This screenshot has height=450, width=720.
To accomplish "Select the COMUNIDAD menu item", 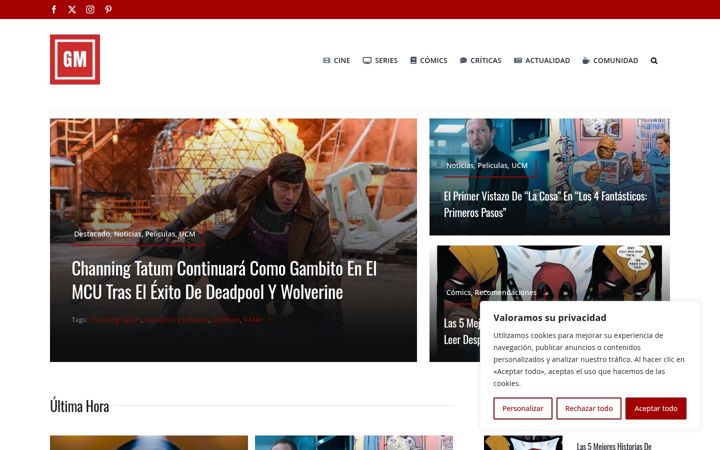I will [x=610, y=61].
